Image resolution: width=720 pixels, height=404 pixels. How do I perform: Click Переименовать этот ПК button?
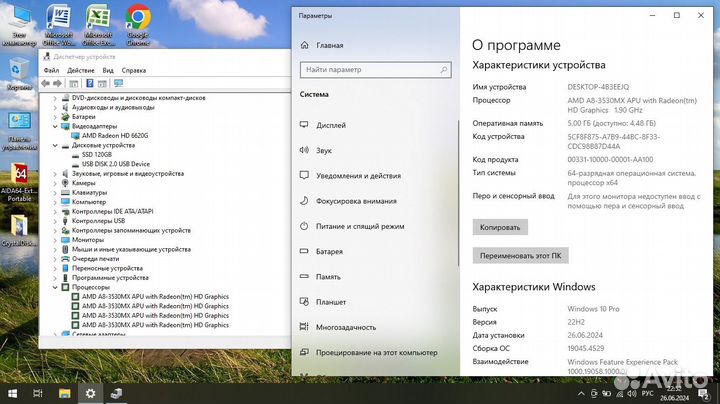pyautogui.click(x=520, y=256)
